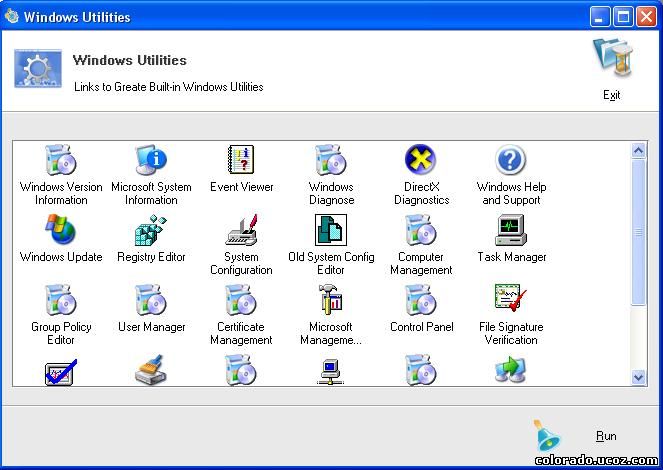Select the Event Viewer notebook icon
Screen dimensions: 663x470
[241, 160]
